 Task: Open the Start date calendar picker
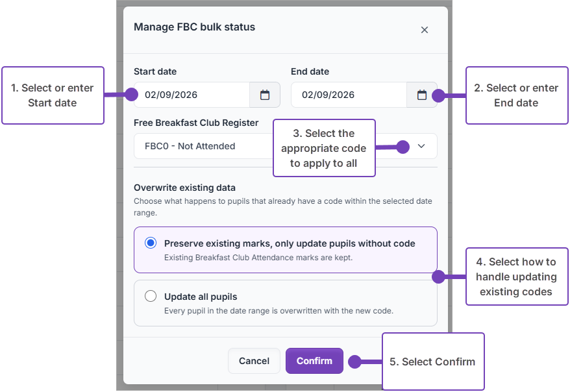[265, 95]
